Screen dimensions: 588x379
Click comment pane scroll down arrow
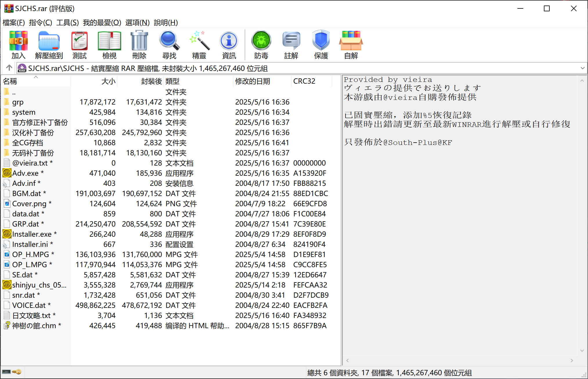[x=582, y=351]
